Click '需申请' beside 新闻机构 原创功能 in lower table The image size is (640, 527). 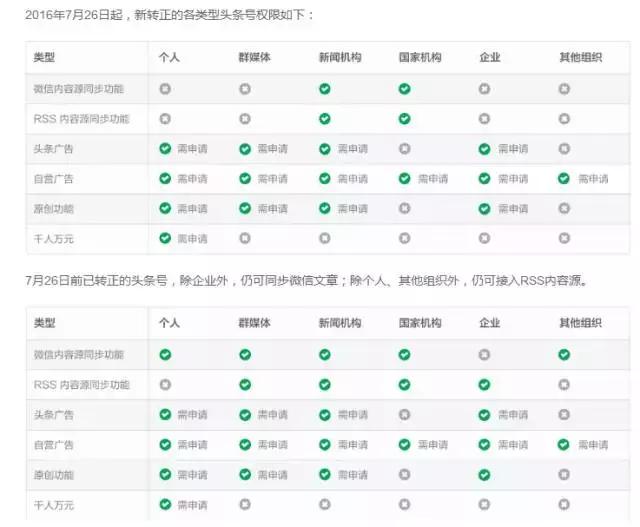(352, 475)
